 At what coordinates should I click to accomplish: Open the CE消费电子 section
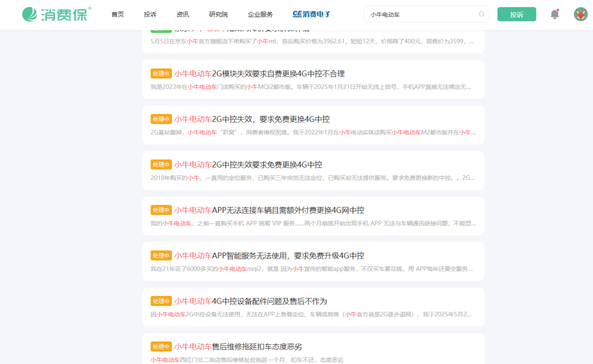[311, 14]
